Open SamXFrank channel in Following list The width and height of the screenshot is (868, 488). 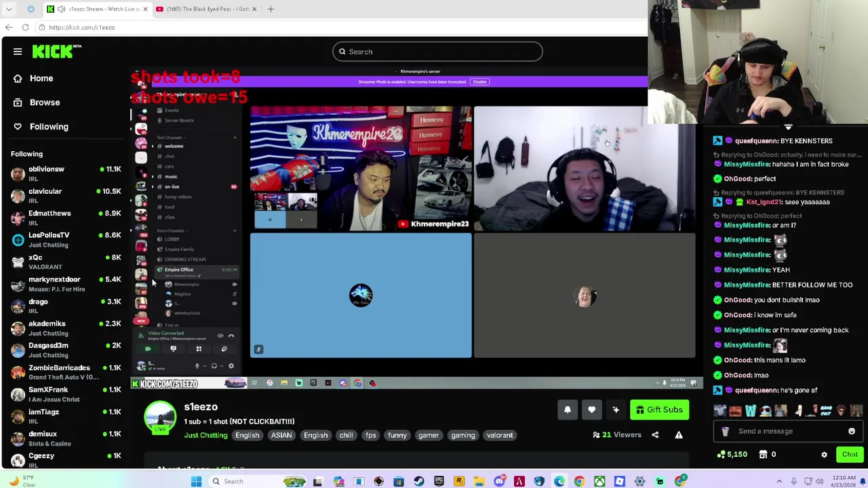[66, 394]
